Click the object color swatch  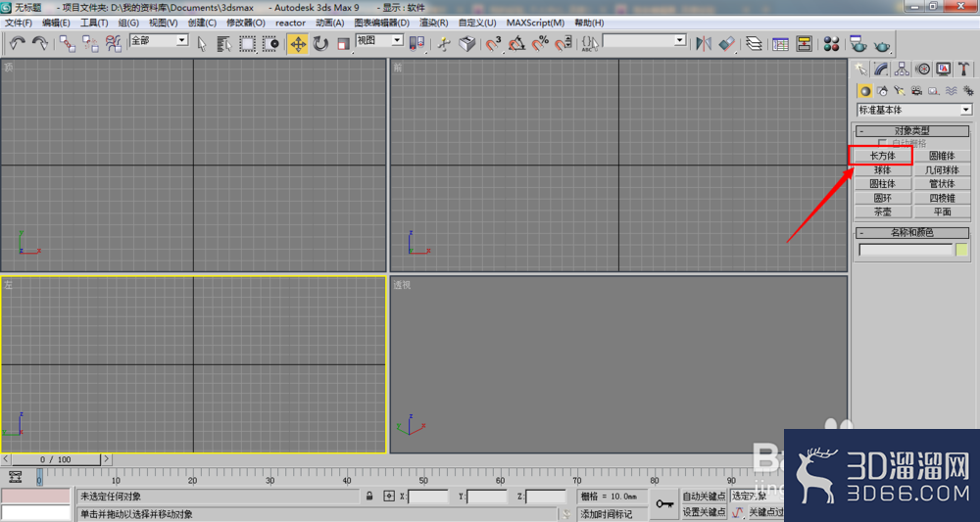961,250
